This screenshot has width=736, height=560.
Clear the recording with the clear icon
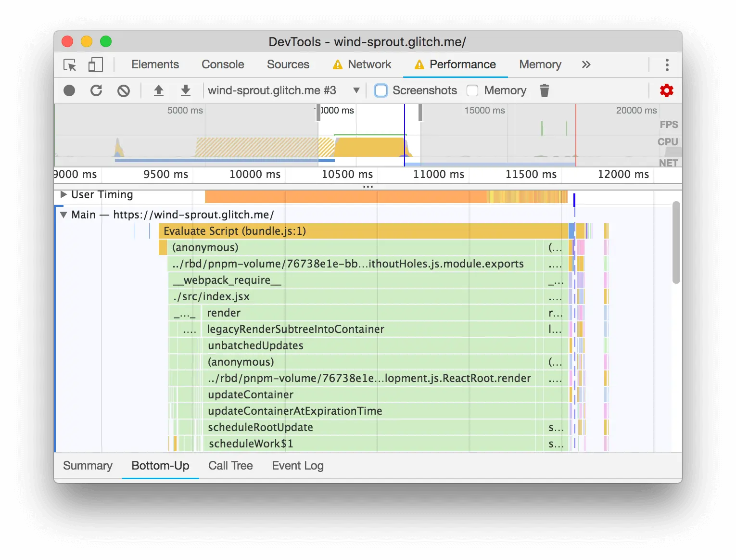tap(124, 90)
